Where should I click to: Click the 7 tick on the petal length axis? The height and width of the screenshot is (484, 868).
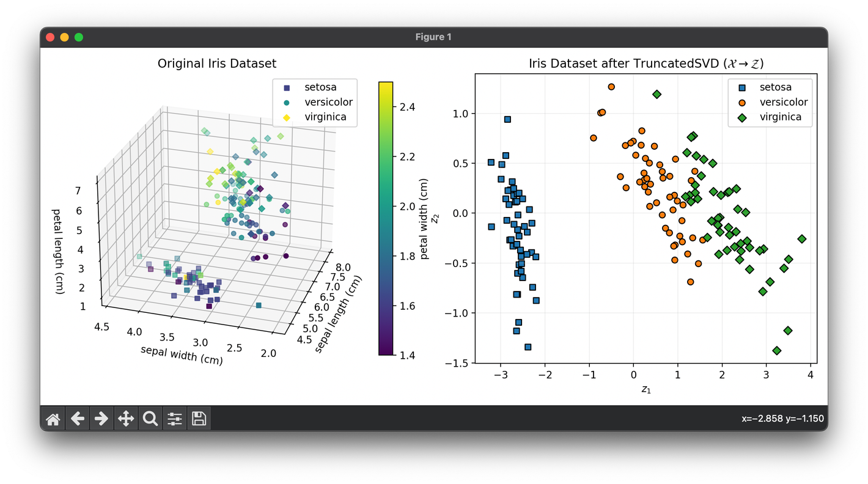[78, 191]
